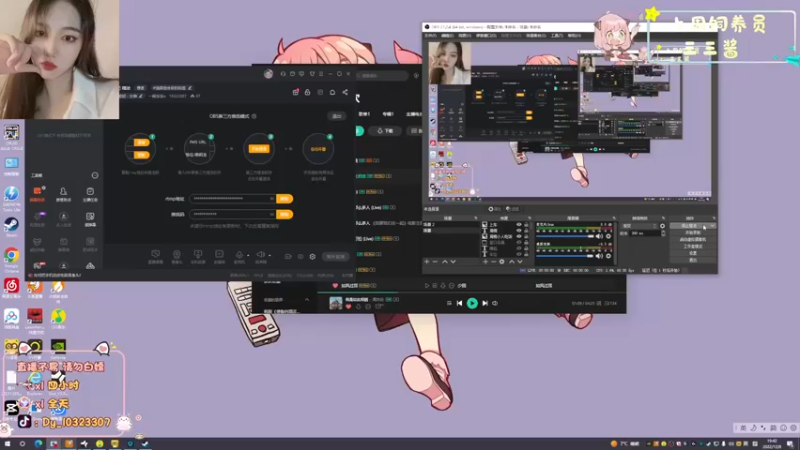
Task: Mute the first audio track in OBS mixer
Action: tap(599, 236)
